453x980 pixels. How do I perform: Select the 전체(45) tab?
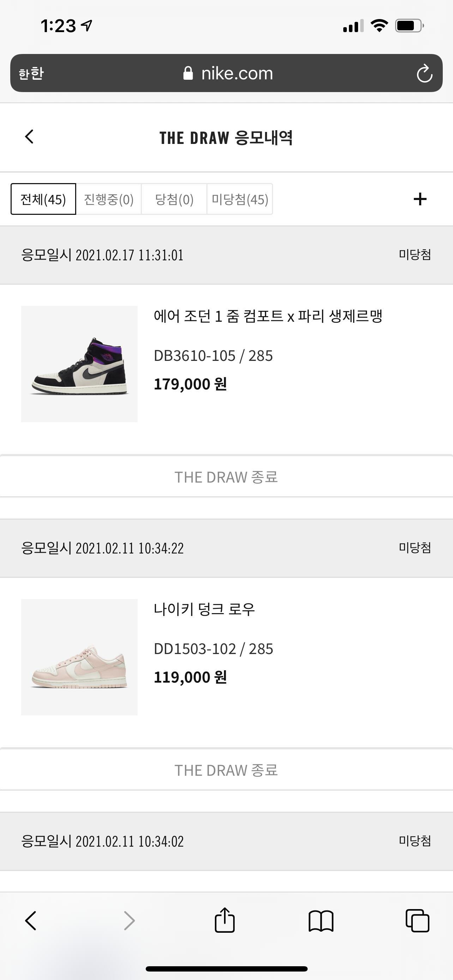point(43,199)
